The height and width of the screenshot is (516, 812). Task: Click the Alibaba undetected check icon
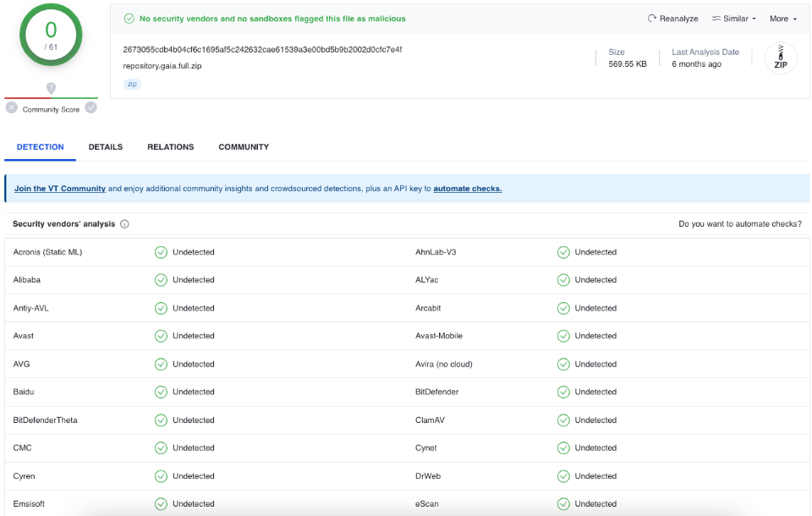[x=161, y=280]
